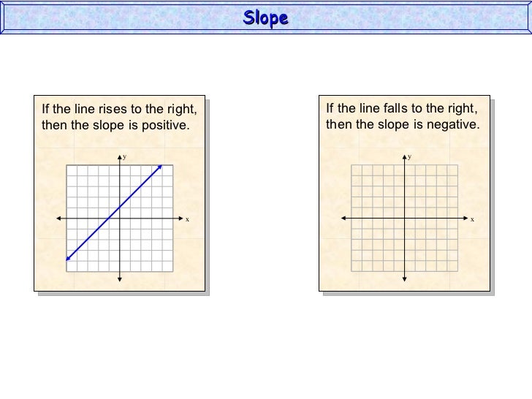The image size is (532, 399).
Task: Click the origin of the left graph
Action: click(x=120, y=218)
